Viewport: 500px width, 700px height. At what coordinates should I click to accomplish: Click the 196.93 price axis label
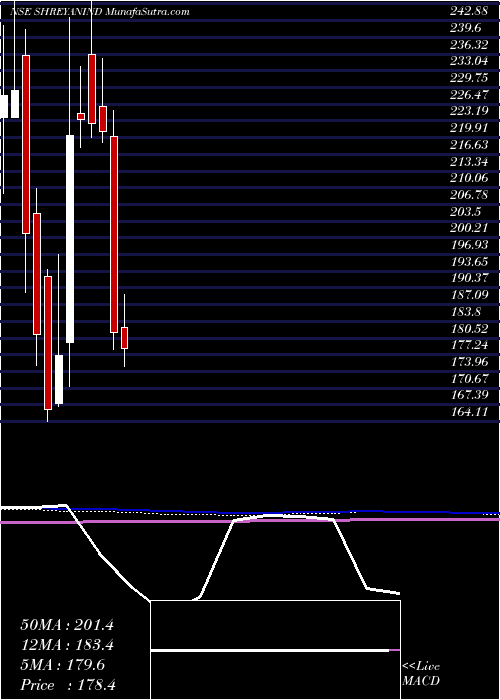coord(469,245)
